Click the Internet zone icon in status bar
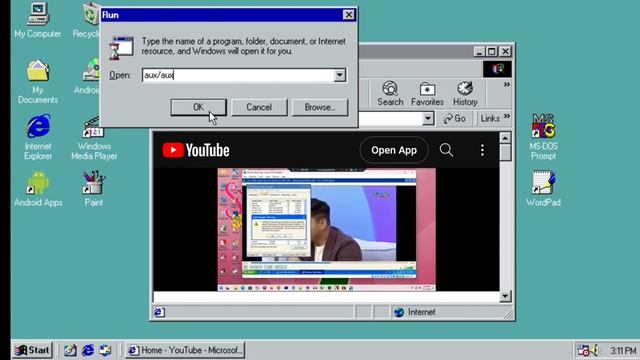 (399, 312)
